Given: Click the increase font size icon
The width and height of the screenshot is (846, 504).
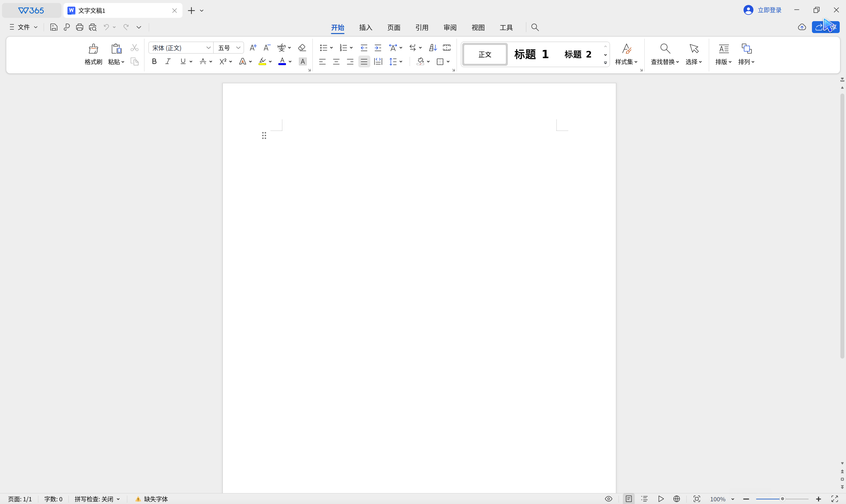Looking at the screenshot, I should click(x=253, y=48).
